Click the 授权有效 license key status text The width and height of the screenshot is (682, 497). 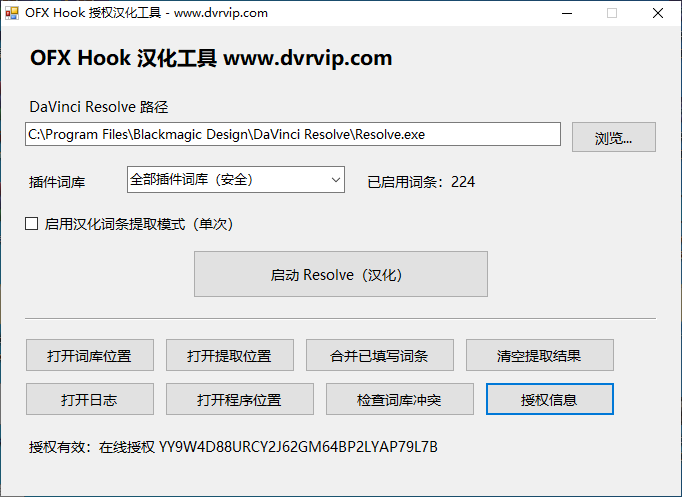pos(233,447)
